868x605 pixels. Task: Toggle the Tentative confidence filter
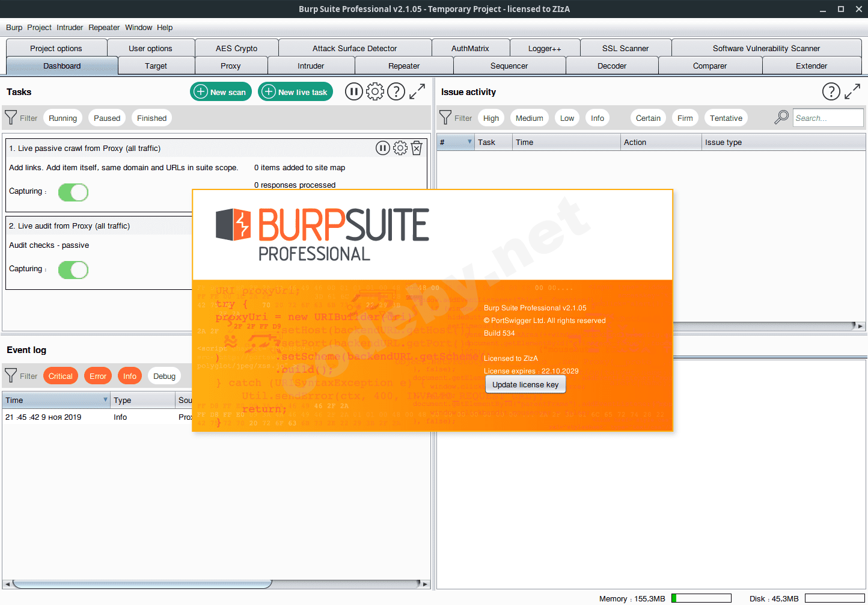coord(726,118)
